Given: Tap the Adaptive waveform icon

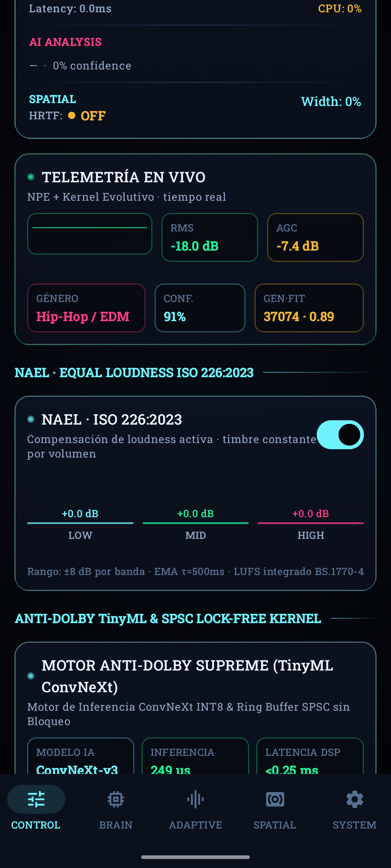Looking at the screenshot, I should point(195,799).
